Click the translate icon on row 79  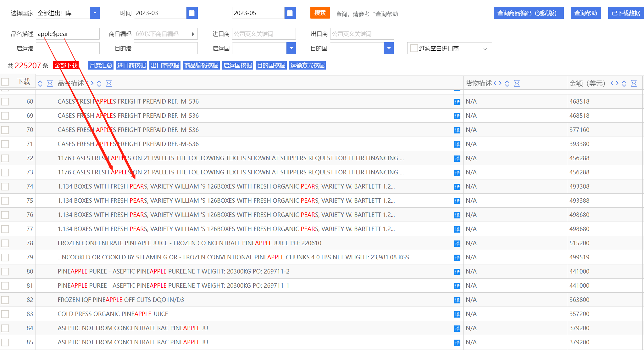coord(457,257)
